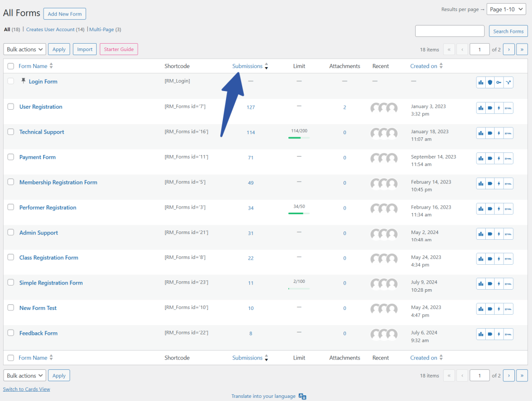Click Technical Support 114/200 limit progress bar
Viewport: 532px width, 401px height.
pyautogui.click(x=299, y=138)
